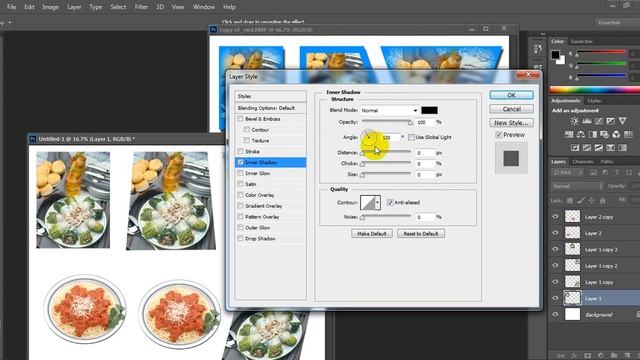Toggle the Preview checkbox
The height and width of the screenshot is (360, 640).
pyautogui.click(x=499, y=135)
